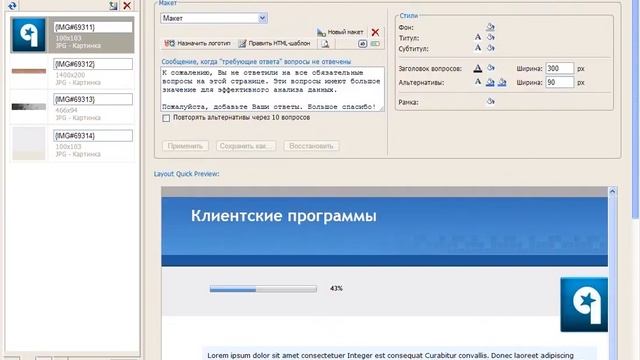Image resolution: width=640 pixels, height=360 pixels.
Task: Delete layout with the red X icon
Action: (x=375, y=32)
